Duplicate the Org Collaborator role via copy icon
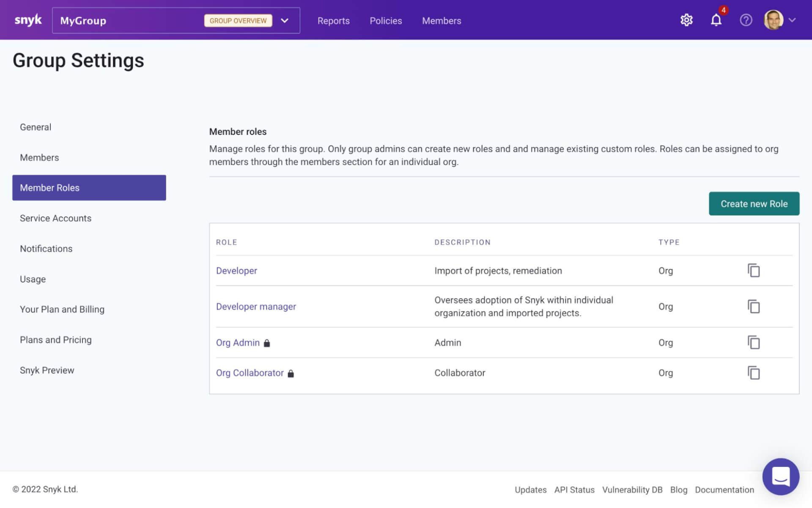The image size is (812, 508). point(754,373)
